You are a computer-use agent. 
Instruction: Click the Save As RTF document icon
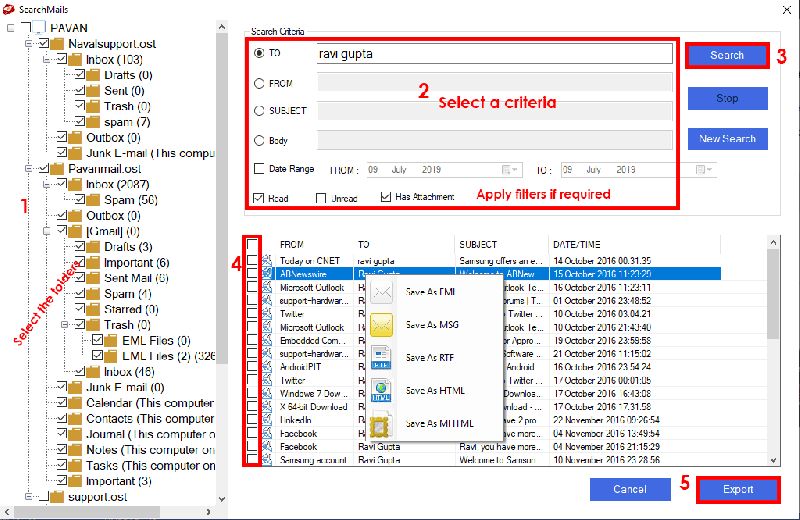pyautogui.click(x=382, y=358)
